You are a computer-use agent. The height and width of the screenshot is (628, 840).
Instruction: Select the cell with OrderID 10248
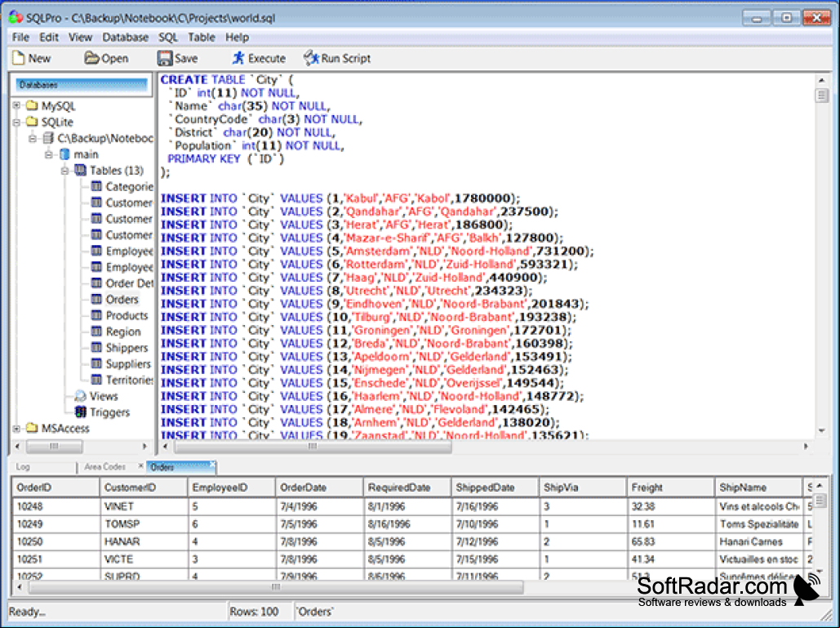[56, 506]
